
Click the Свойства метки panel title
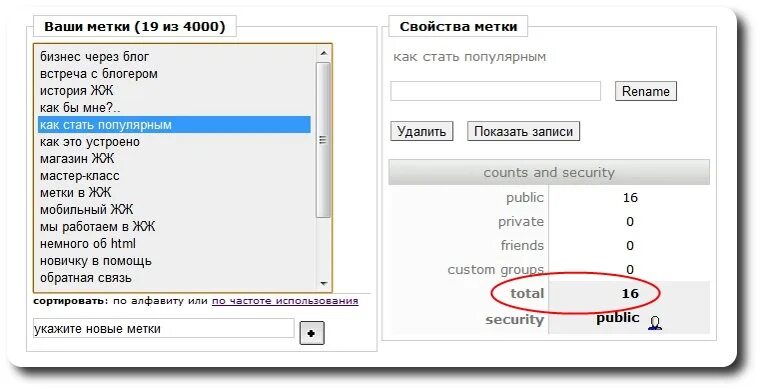point(458,27)
